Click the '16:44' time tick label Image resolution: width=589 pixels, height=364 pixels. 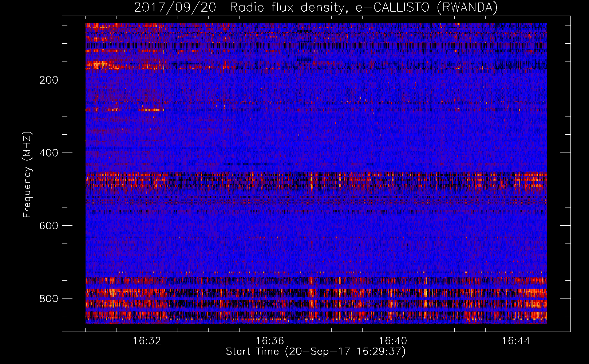[516, 341]
